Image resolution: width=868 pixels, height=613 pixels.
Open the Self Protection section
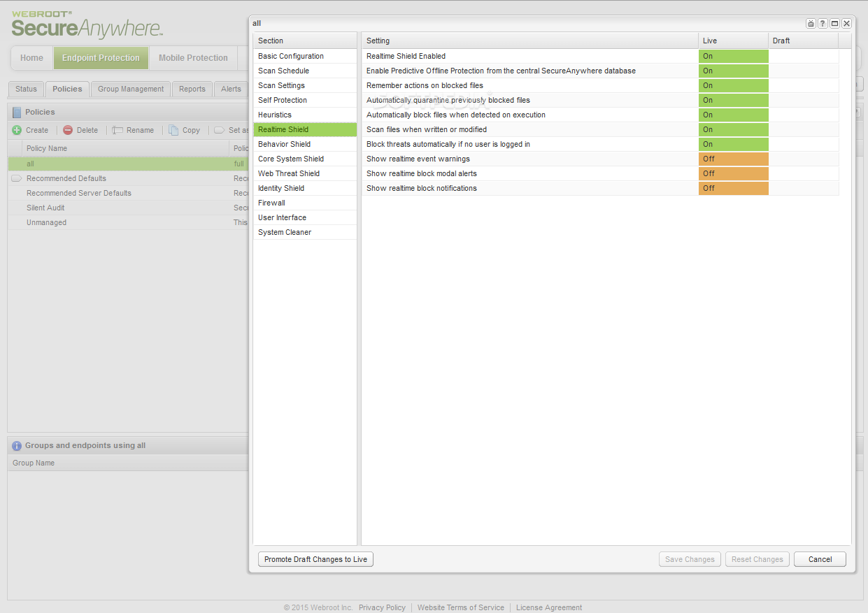click(305, 100)
